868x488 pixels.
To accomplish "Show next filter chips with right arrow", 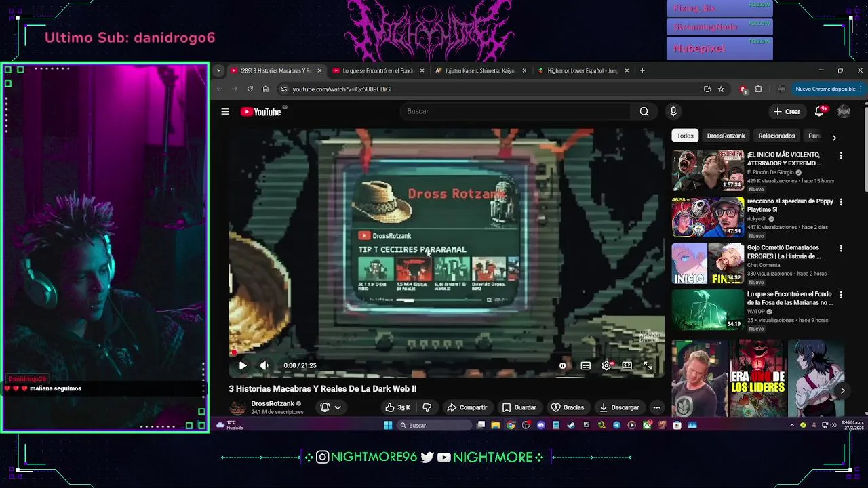I will [x=834, y=137].
